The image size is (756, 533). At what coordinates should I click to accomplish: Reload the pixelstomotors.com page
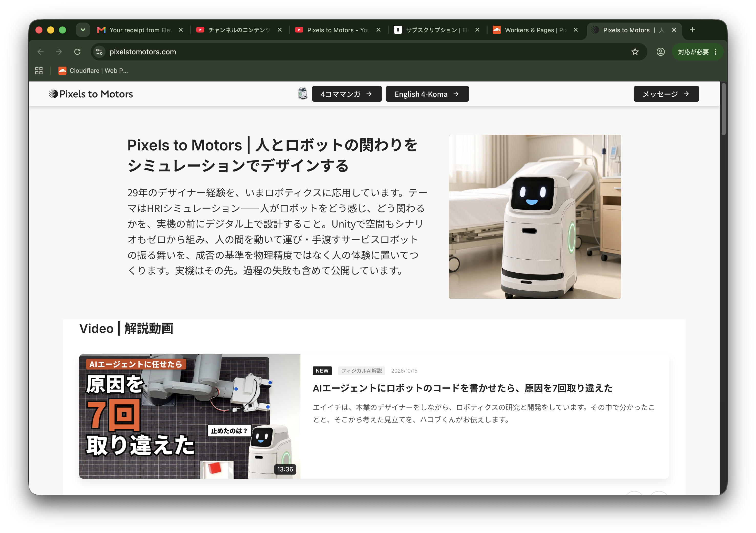click(x=77, y=52)
